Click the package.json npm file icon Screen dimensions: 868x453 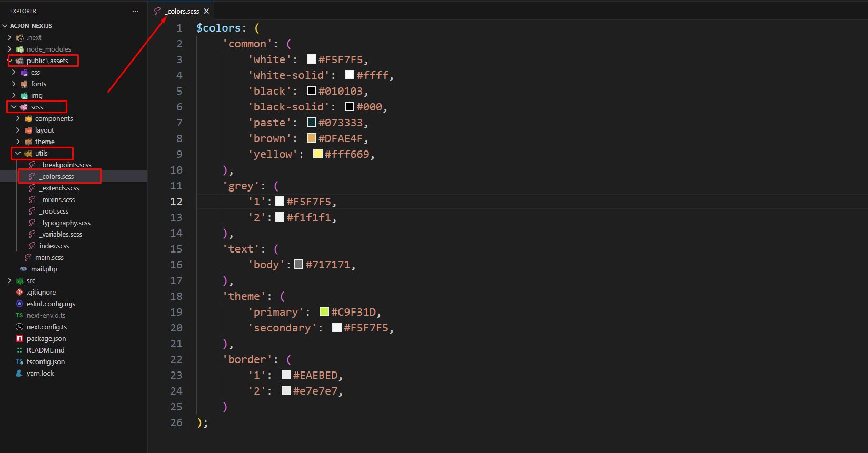point(19,338)
